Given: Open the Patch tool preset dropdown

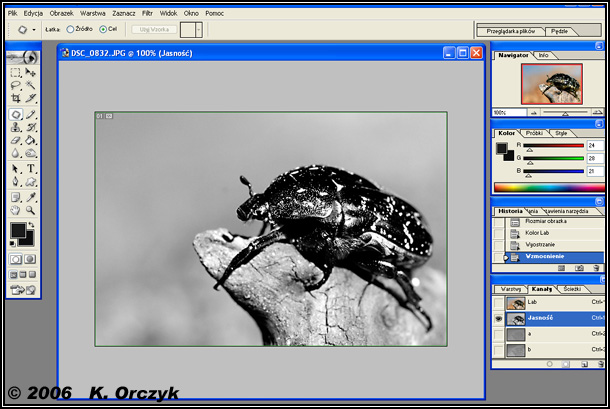Looking at the screenshot, I should tap(35, 29).
